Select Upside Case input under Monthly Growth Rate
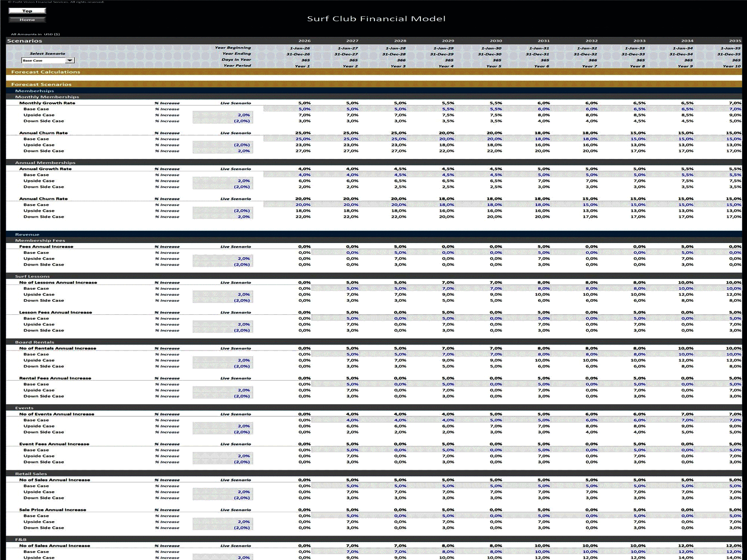This screenshot has width=747, height=560. [x=223, y=115]
